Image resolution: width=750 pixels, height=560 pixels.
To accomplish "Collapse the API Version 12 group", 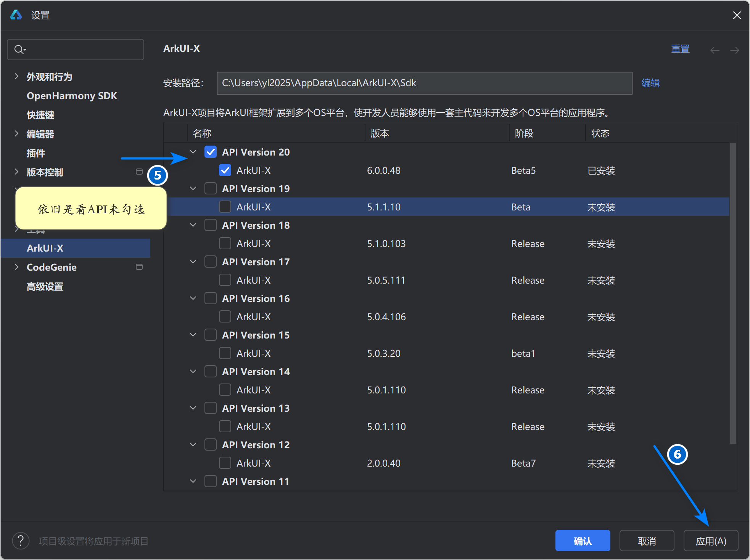I will coord(193,445).
